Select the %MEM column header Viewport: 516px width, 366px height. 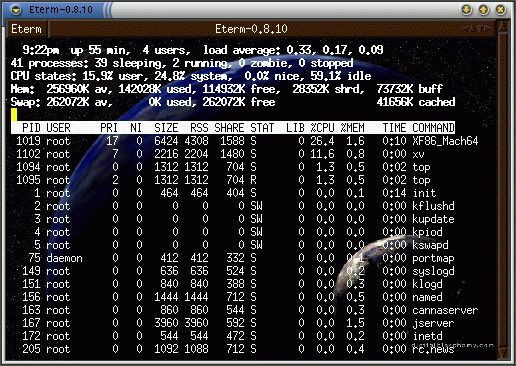[352, 128]
